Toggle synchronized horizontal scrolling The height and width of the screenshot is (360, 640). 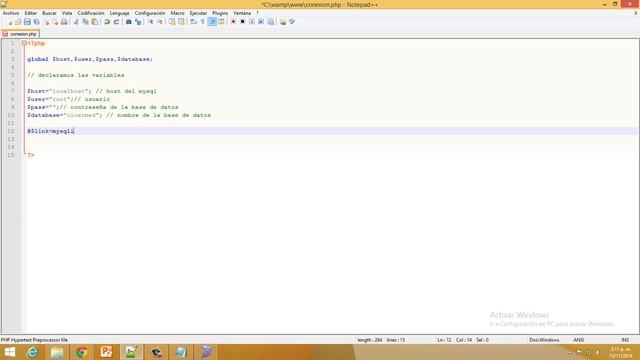pyautogui.click(x=181, y=22)
